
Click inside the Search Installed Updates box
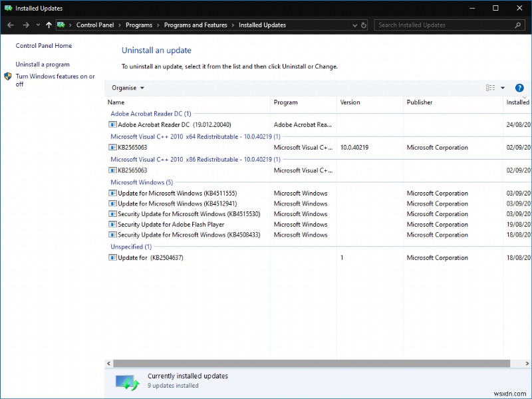(x=439, y=25)
